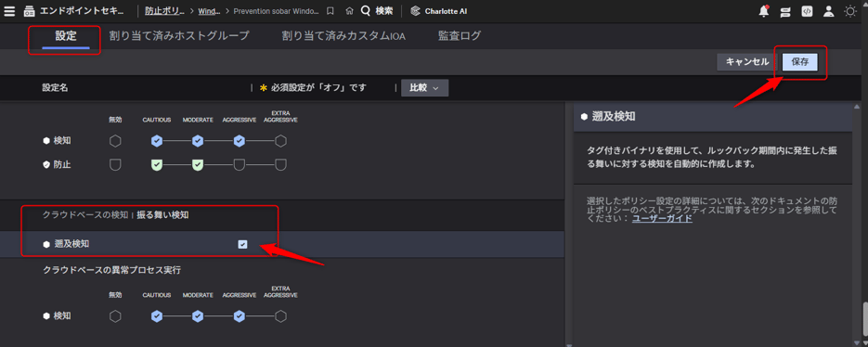Open the chat messages icon
The image size is (868, 347).
(785, 11)
